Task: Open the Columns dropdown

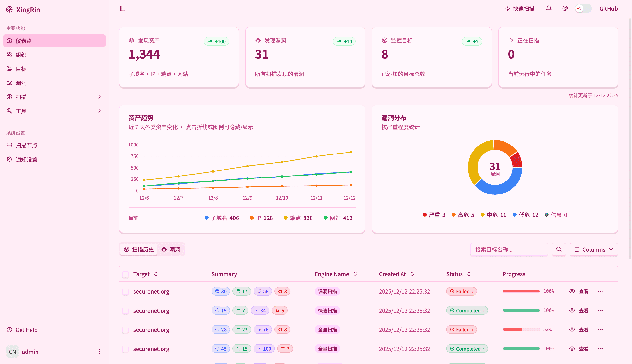Action: (x=594, y=249)
